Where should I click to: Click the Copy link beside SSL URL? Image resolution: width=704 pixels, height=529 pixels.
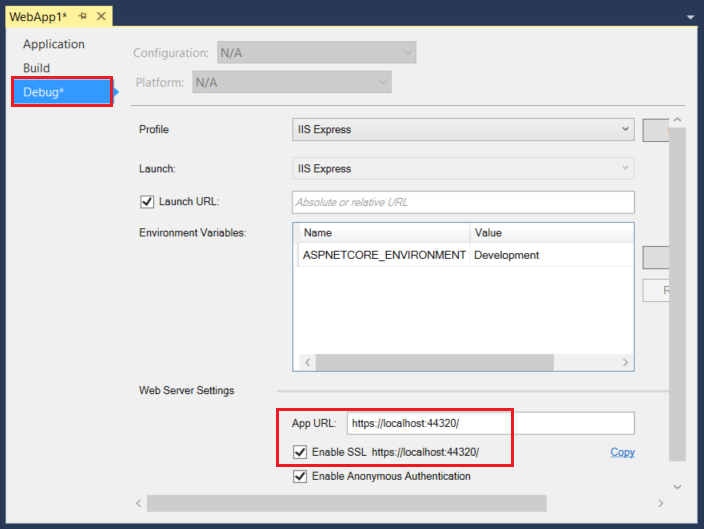[622, 452]
